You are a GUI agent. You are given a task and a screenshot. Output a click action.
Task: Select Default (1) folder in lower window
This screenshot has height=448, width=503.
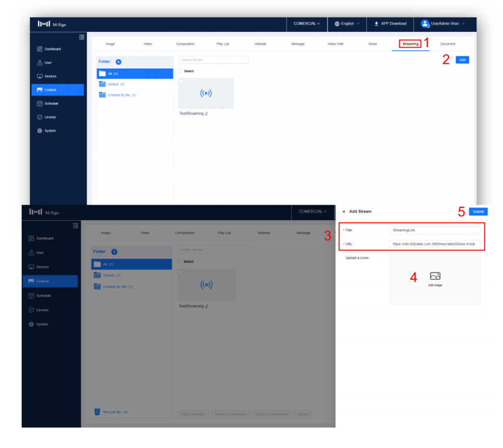[x=132, y=276]
